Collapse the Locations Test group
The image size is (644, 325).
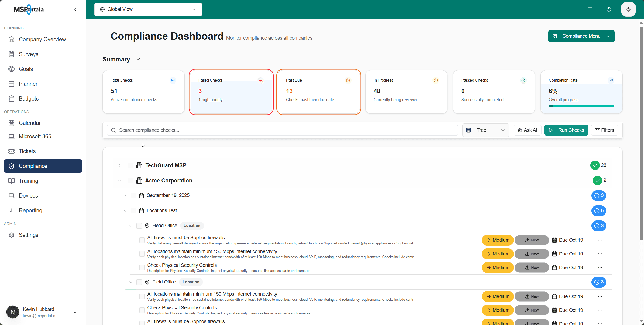(125, 210)
